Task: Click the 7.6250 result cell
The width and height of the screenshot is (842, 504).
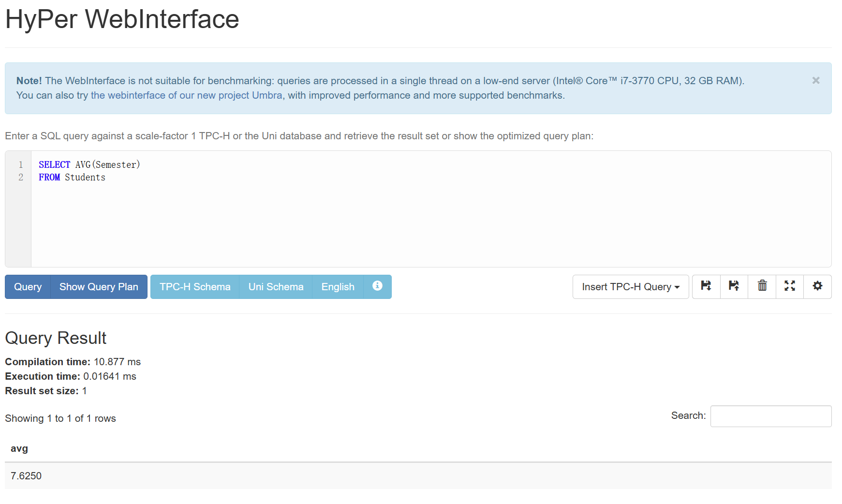Action: (26, 476)
